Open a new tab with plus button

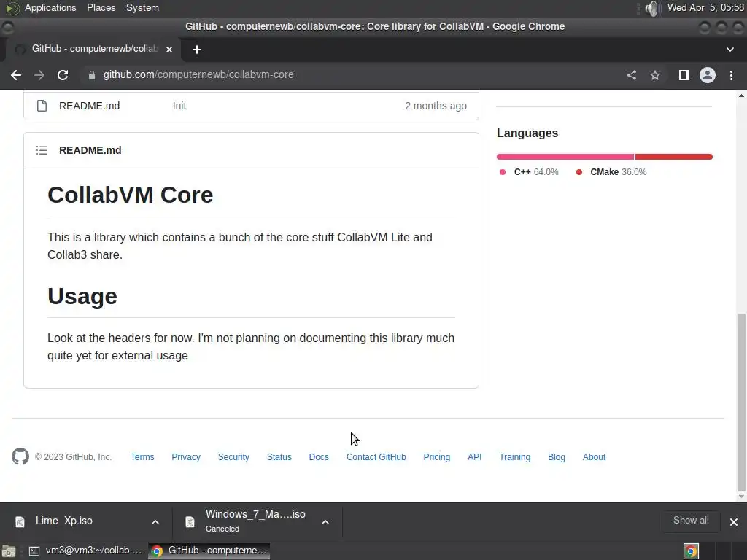(x=197, y=50)
